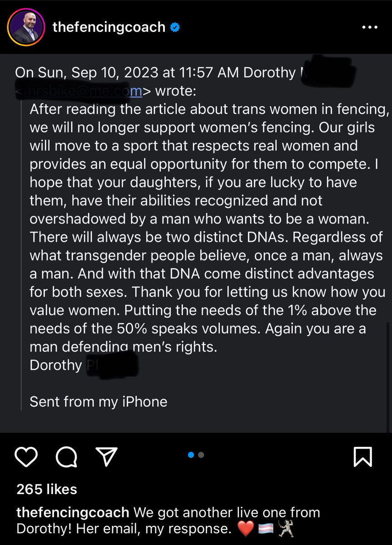Click the "Sent from my iPhone" line
This screenshot has height=545, width=392.
[98, 401]
